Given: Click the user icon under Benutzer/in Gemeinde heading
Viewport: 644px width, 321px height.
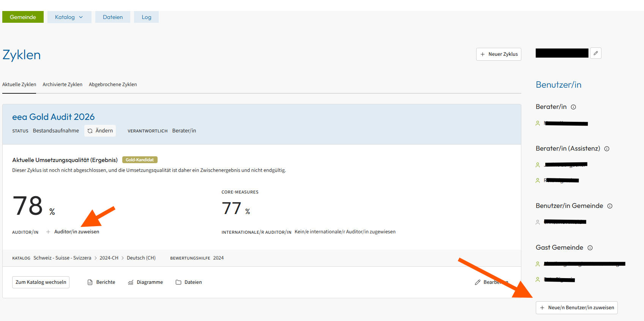Looking at the screenshot, I should [538, 222].
